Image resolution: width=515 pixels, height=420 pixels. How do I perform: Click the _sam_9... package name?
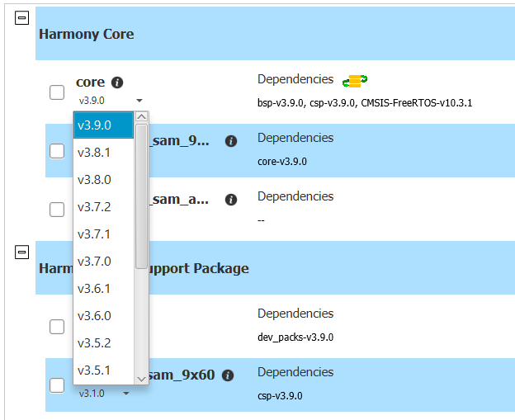[x=179, y=141]
